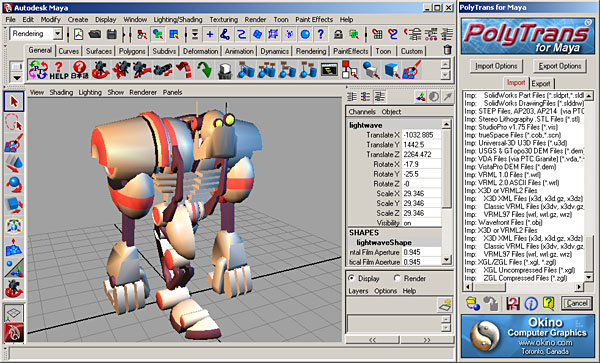Switch to the Polygons shelf tab
This screenshot has width=600, height=363.
point(132,51)
